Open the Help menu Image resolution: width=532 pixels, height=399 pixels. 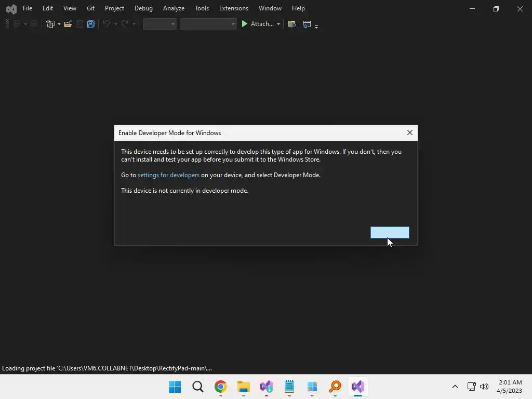[298, 8]
